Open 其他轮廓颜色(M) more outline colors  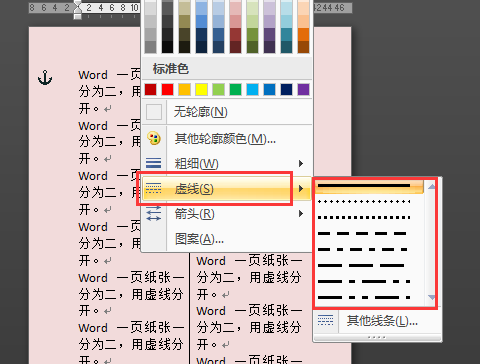227,138
